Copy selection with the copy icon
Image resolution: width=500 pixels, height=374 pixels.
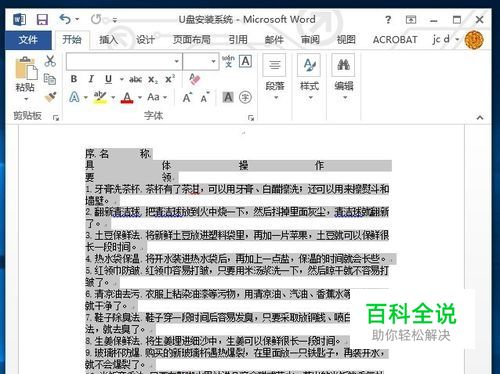tap(50, 79)
